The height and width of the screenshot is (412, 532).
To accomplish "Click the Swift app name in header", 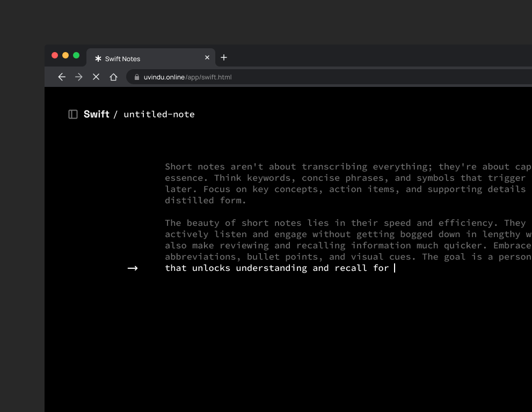I will pos(97,114).
